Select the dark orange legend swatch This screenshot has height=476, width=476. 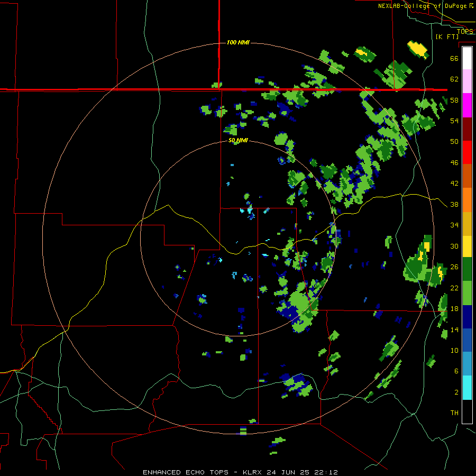click(467, 176)
